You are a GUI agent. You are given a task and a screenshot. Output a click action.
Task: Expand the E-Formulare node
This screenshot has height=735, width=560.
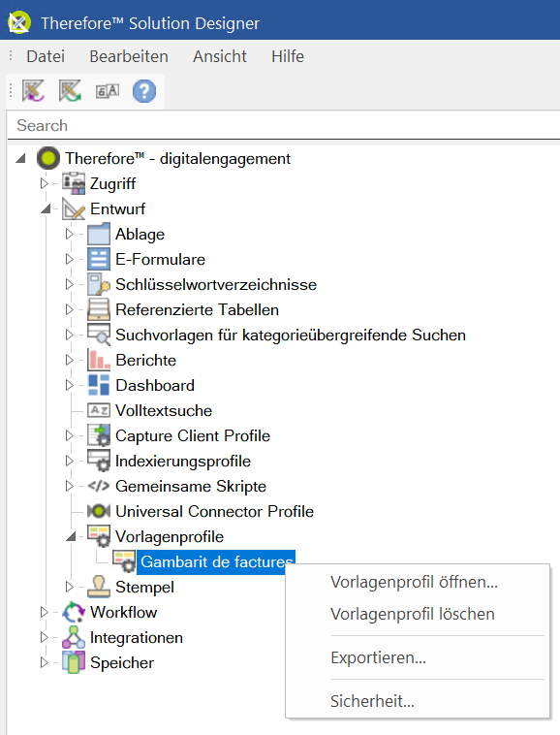(70, 259)
